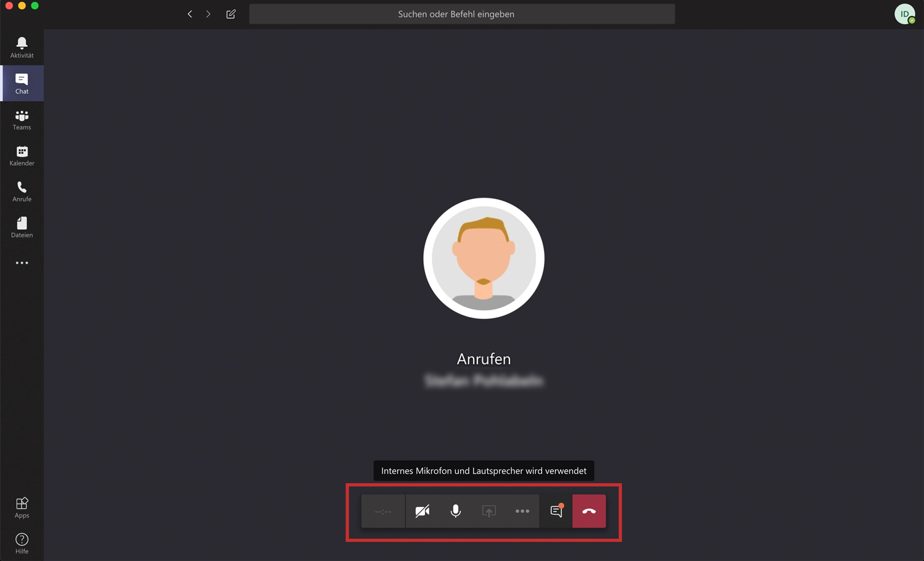
Task: Start a new chat with compose icon
Action: [x=231, y=14]
